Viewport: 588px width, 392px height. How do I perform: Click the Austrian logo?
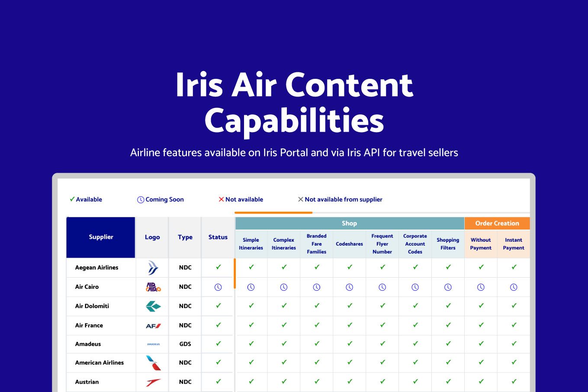(153, 382)
